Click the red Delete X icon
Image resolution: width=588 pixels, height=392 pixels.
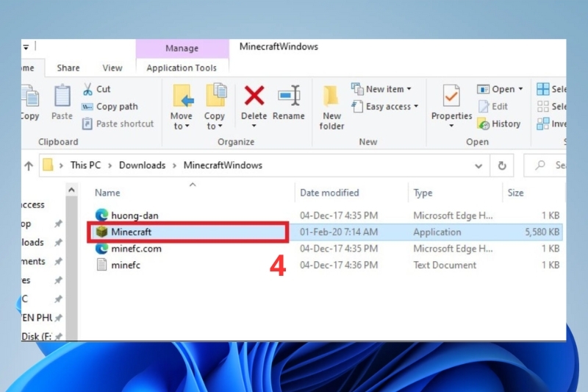click(254, 96)
